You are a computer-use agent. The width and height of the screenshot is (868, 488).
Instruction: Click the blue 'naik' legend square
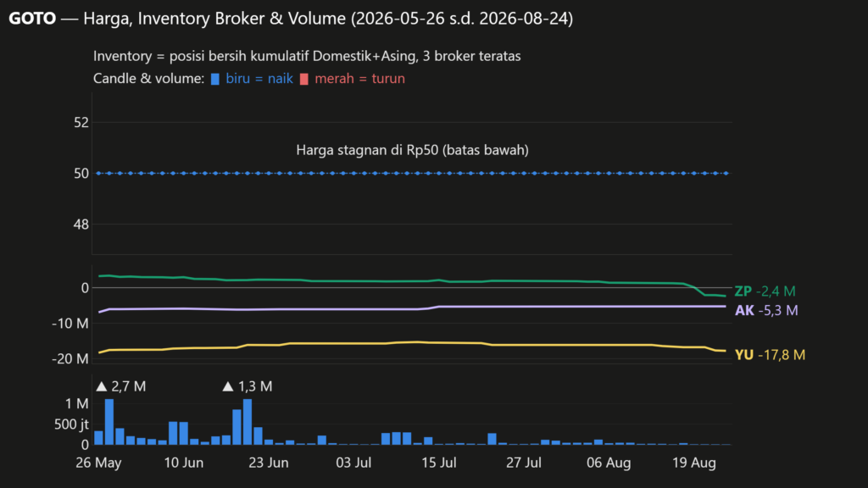214,79
